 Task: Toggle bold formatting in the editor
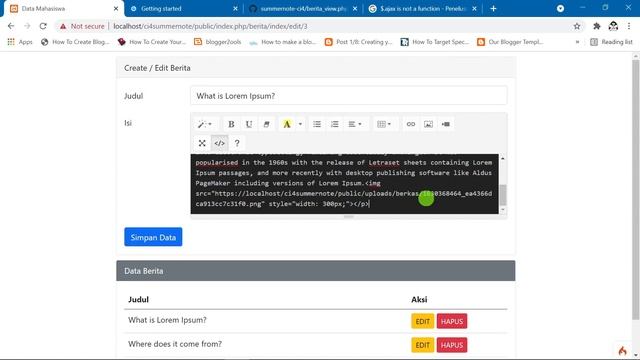coord(231,124)
